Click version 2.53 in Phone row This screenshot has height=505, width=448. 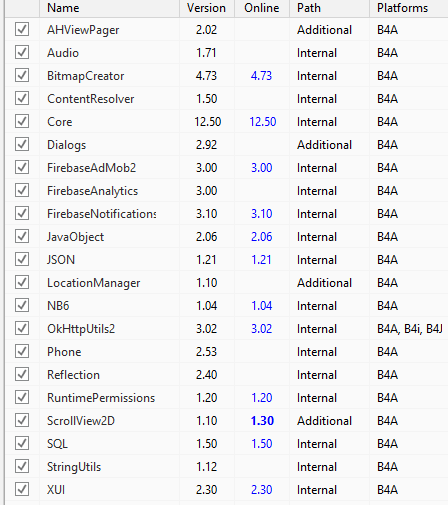click(206, 352)
